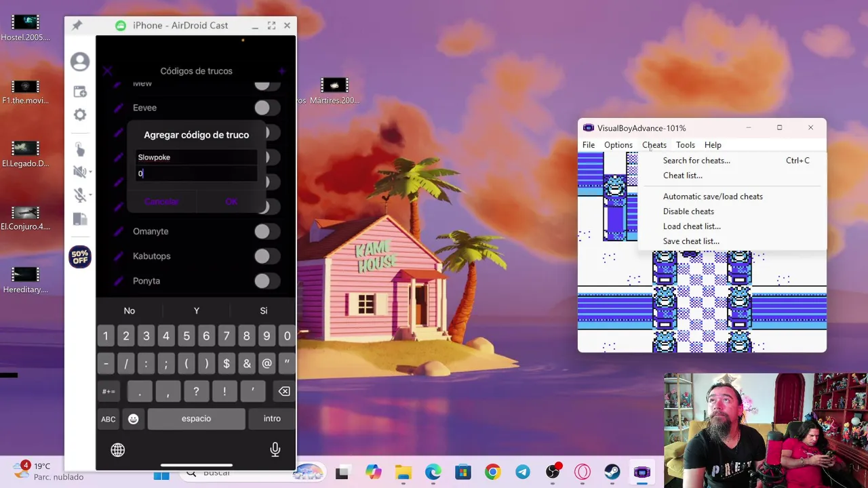Click the 50% OFF promo badge

(x=80, y=257)
